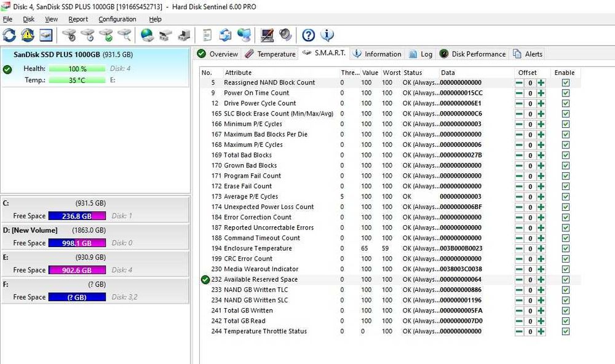Open the Configuration menu
Screen dimensions: 615x364
117,19
